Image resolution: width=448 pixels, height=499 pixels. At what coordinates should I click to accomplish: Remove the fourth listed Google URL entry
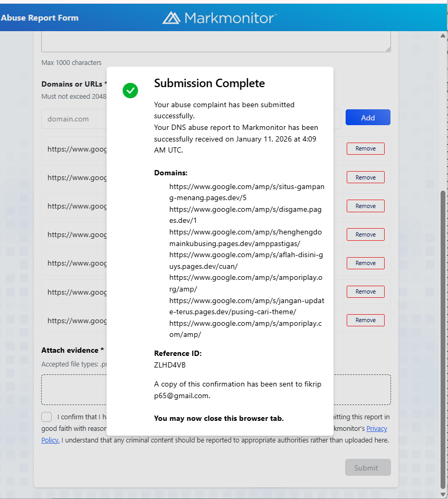point(365,234)
